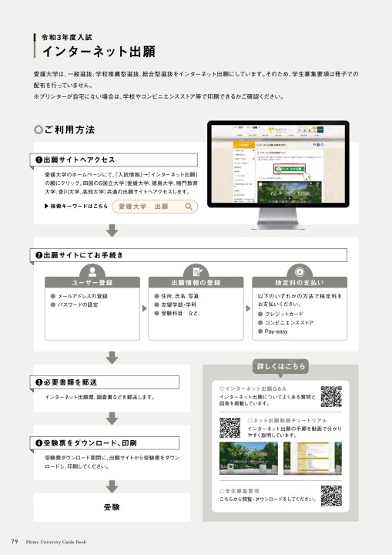Click the triangle arrow between 出願情報の登録 and 検定料の支払い

pos(248,308)
